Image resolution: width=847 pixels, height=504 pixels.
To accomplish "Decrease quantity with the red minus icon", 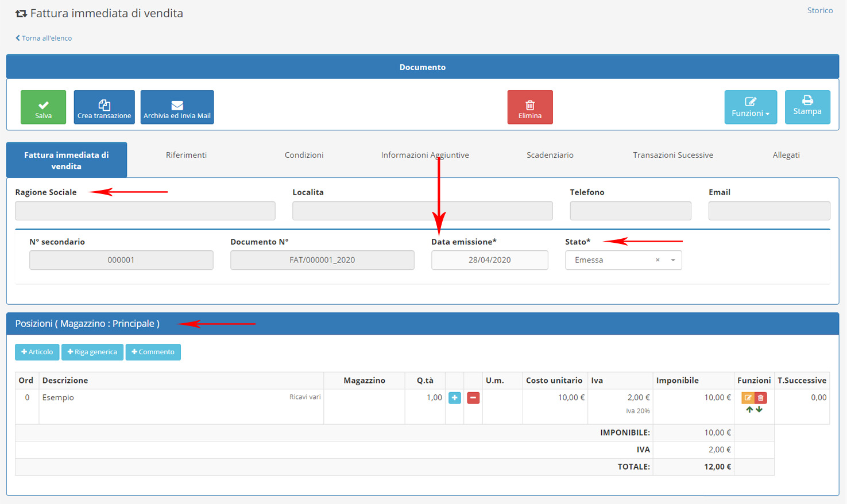I will (x=473, y=398).
